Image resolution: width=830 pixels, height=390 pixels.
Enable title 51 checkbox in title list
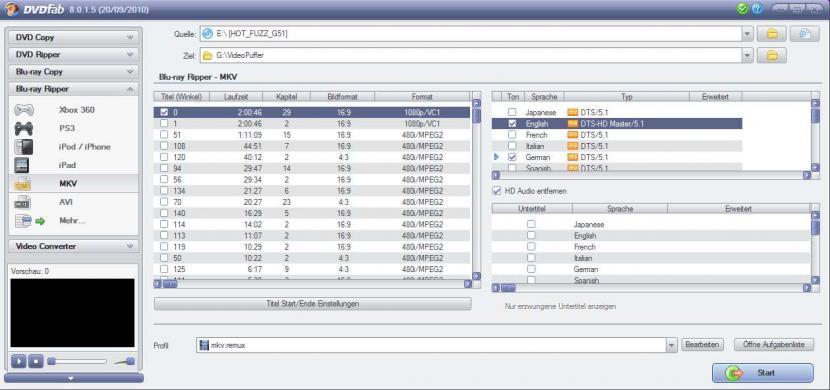click(164, 134)
